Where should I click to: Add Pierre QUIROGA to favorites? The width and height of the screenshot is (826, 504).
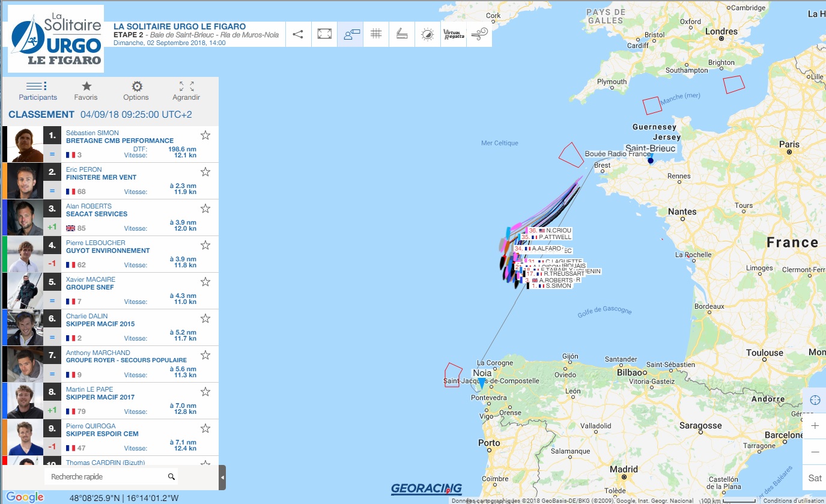205,428
